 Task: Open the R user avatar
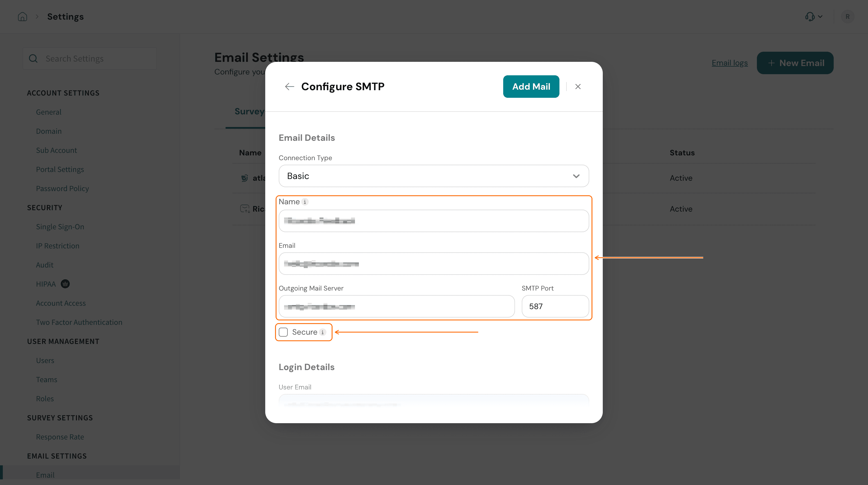point(847,17)
